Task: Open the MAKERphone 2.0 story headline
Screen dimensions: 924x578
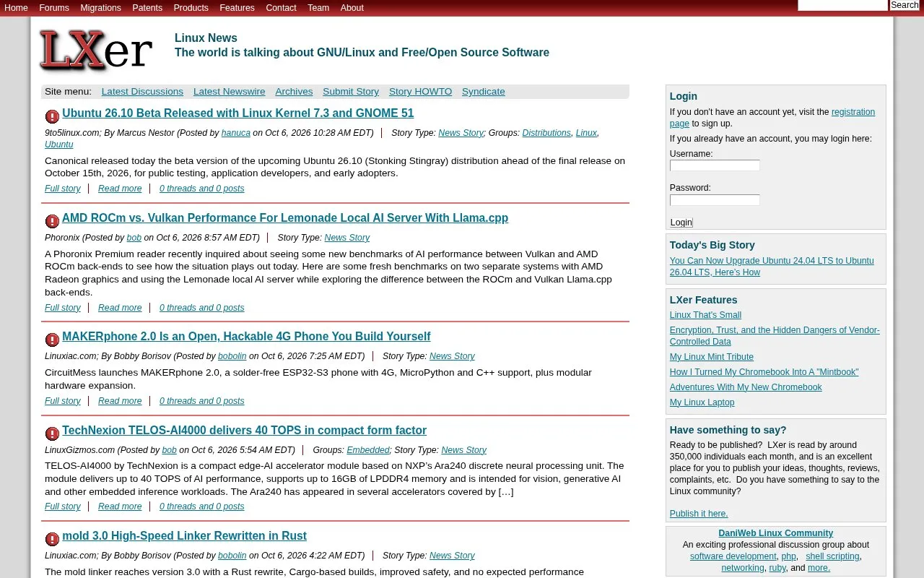Action: click(246, 337)
